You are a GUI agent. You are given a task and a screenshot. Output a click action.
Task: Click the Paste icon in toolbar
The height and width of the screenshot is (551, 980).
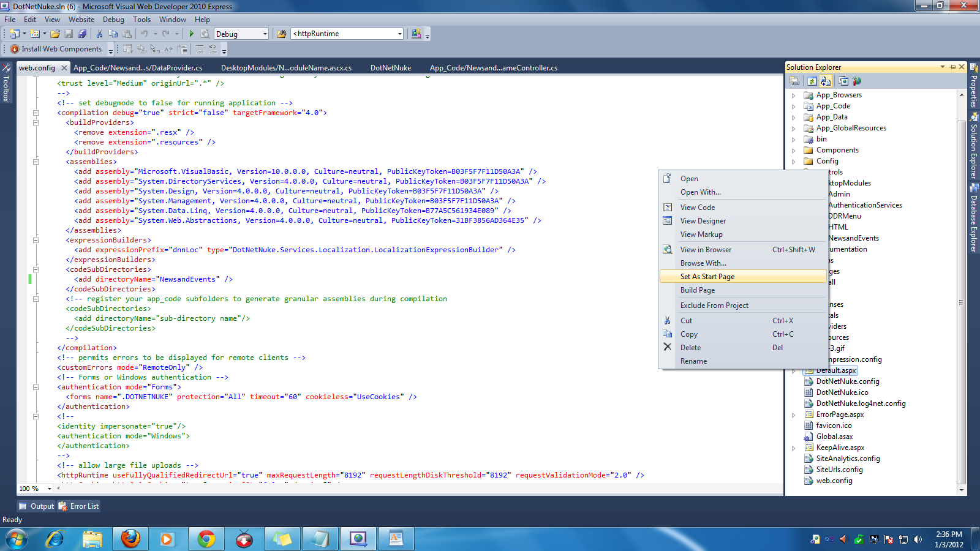tap(127, 34)
